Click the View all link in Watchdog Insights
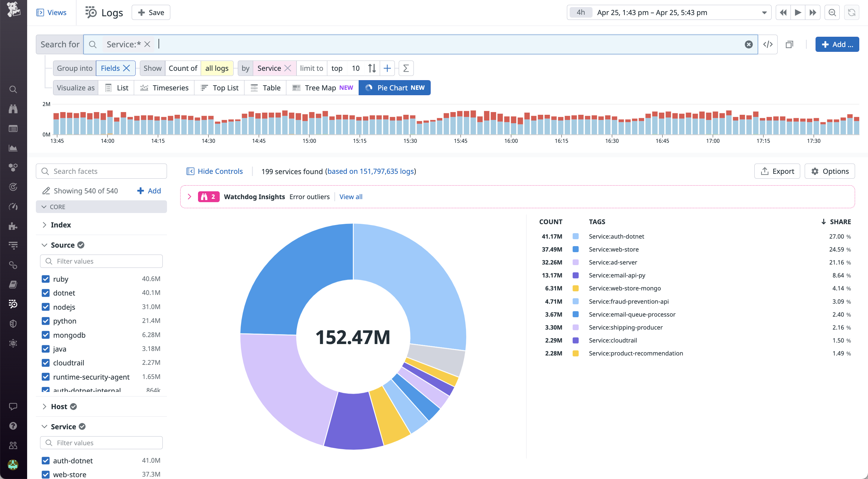The height and width of the screenshot is (479, 868). 351,197
